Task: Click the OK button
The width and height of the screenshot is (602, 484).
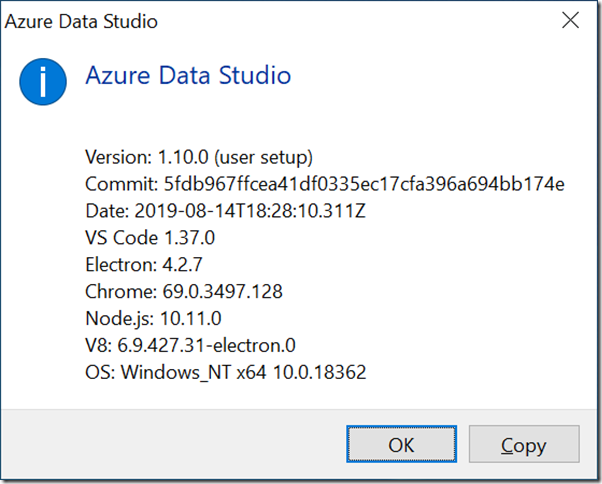Action: (401, 444)
